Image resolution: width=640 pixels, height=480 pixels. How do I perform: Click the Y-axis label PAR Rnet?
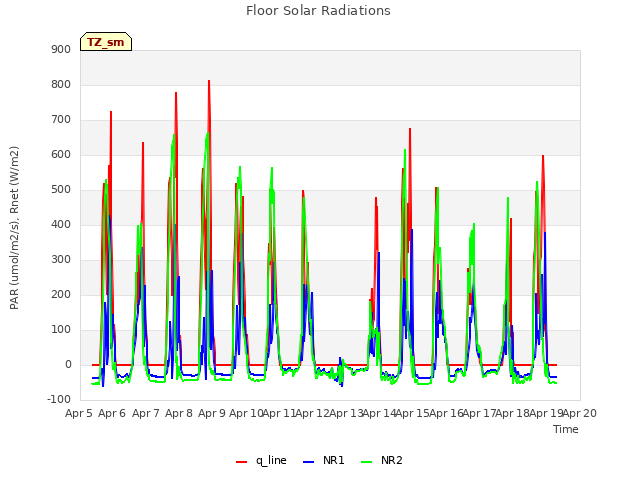pos(14,228)
